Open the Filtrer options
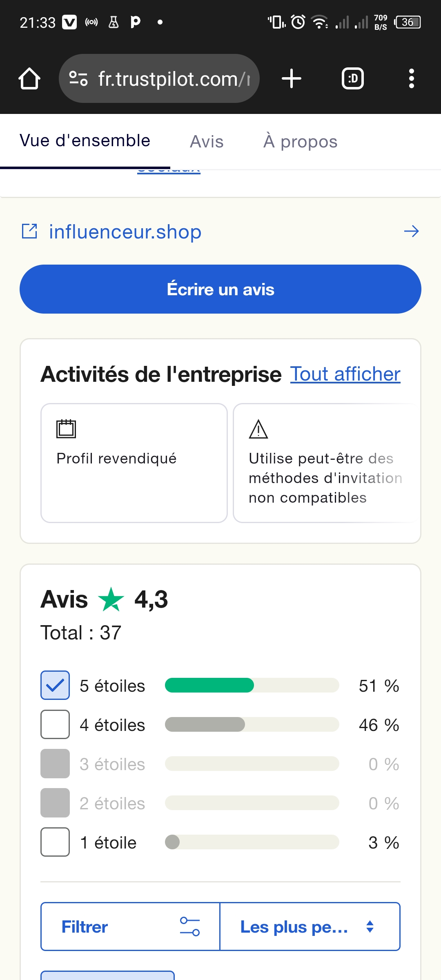441x980 pixels. point(130,927)
